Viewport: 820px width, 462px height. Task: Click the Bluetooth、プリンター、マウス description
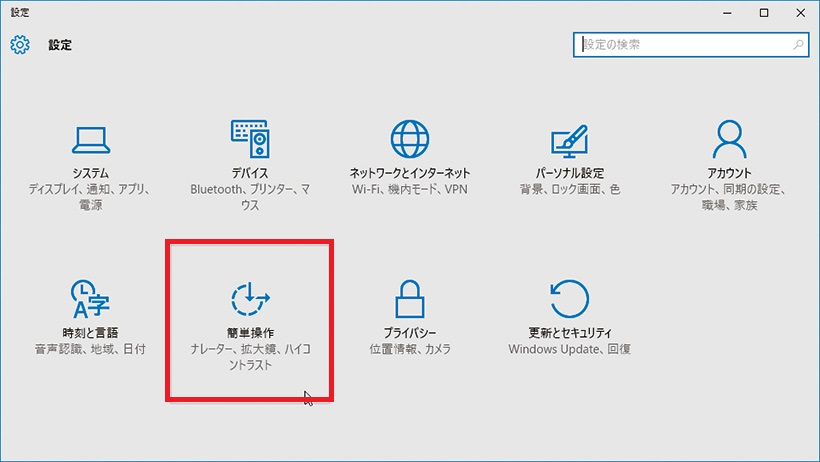coord(250,197)
